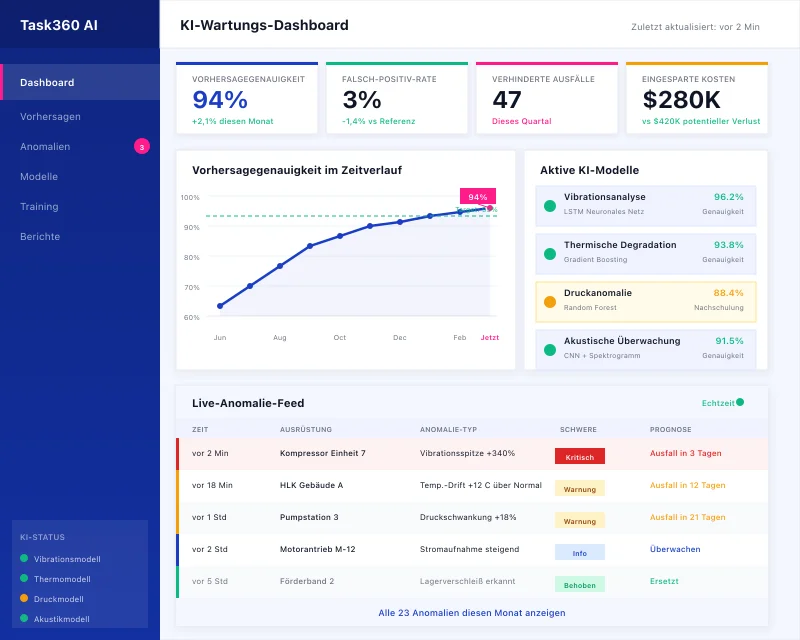Click the green Akustische Überwachung status dot

click(x=549, y=348)
